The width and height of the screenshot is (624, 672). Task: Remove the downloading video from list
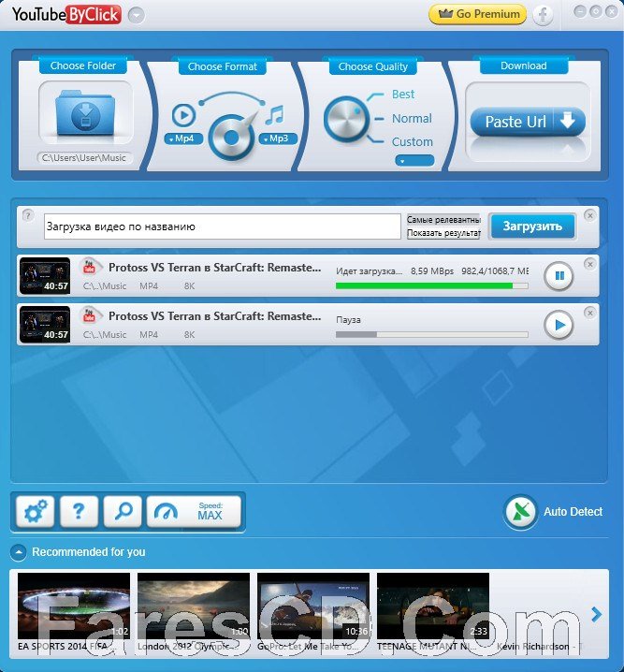(x=589, y=265)
